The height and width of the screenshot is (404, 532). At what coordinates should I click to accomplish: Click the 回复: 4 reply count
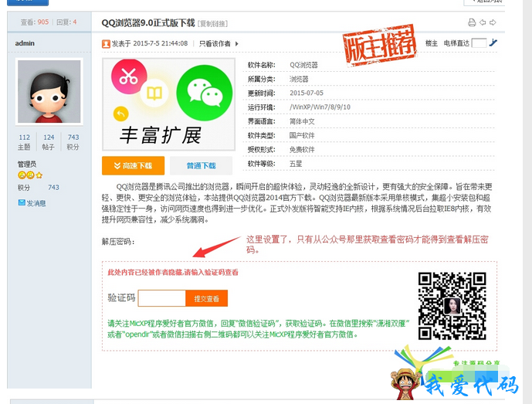point(66,22)
